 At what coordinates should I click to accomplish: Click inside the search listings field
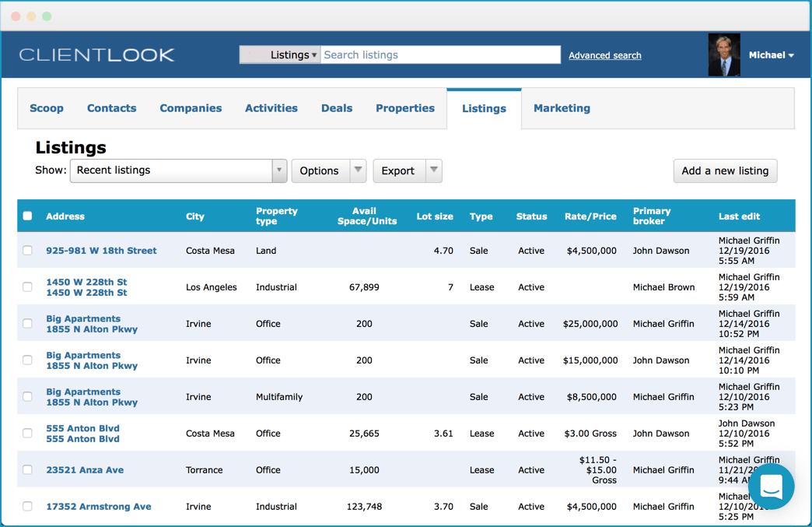[439, 54]
